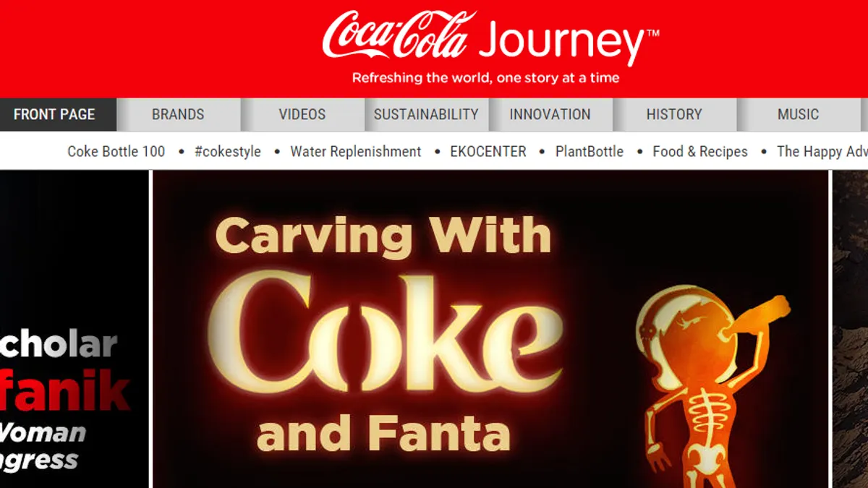
Task: Open The Happy Adv... partially visible link
Action: tap(822, 152)
